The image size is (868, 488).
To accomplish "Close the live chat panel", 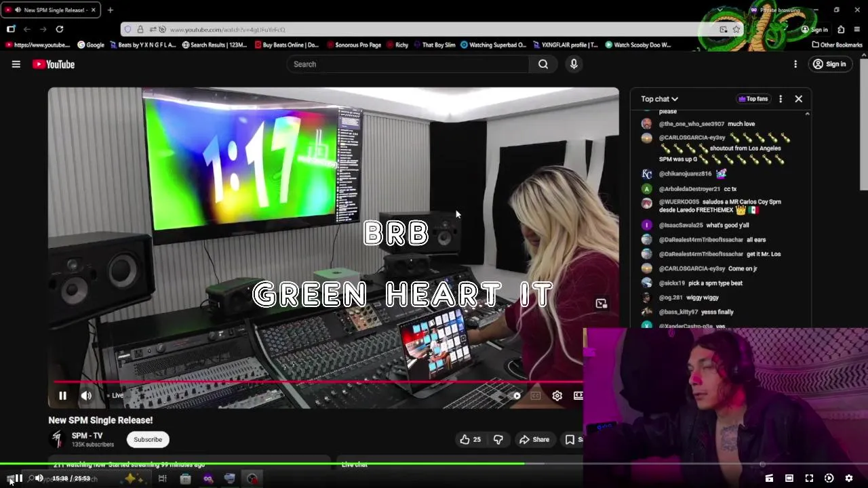I will click(799, 99).
